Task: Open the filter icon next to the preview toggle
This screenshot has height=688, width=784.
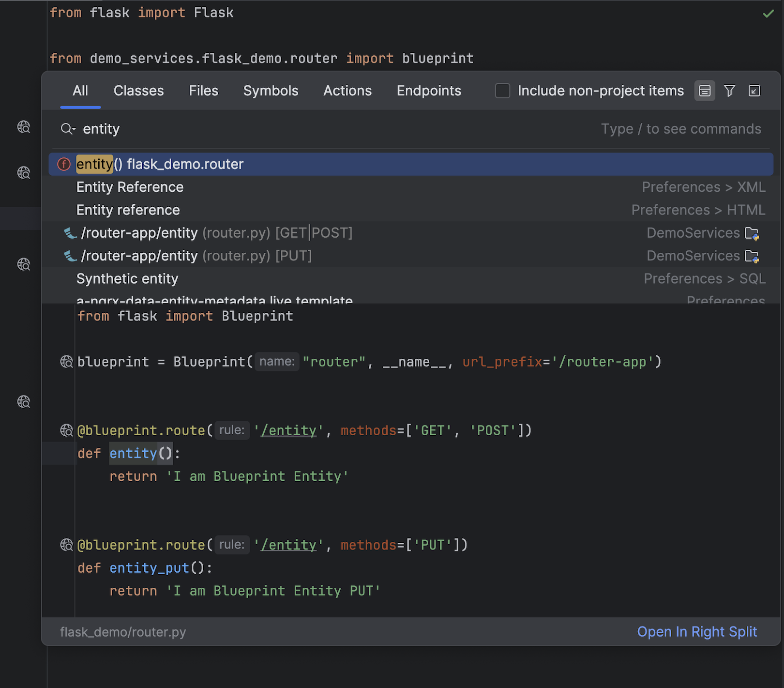Action: [x=730, y=91]
